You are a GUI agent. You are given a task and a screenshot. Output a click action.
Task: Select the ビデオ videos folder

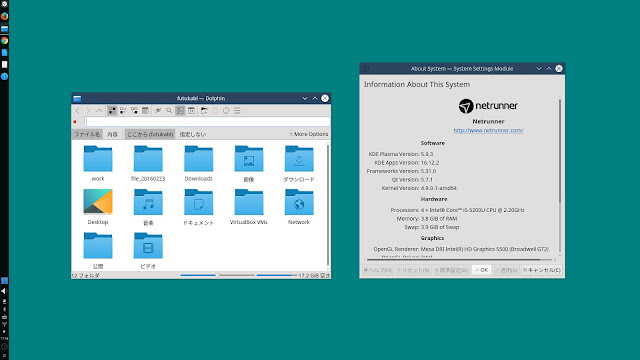click(x=148, y=250)
